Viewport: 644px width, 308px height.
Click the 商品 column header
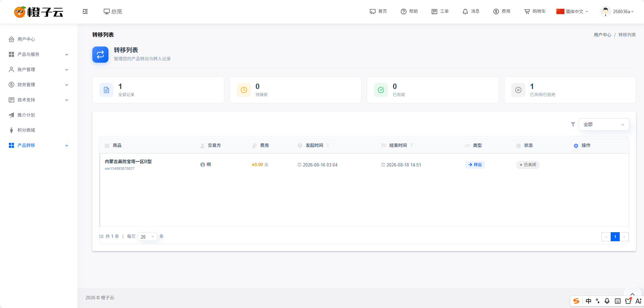point(117,145)
